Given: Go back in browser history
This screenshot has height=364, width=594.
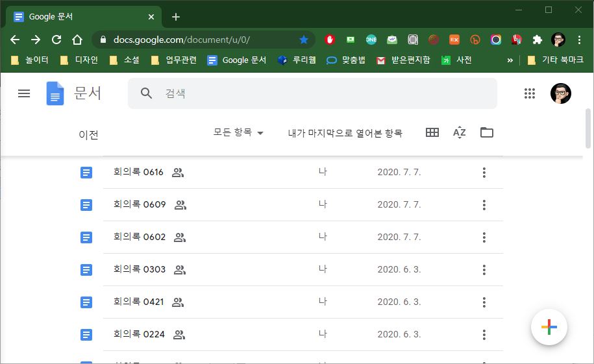Looking at the screenshot, I should (15, 40).
